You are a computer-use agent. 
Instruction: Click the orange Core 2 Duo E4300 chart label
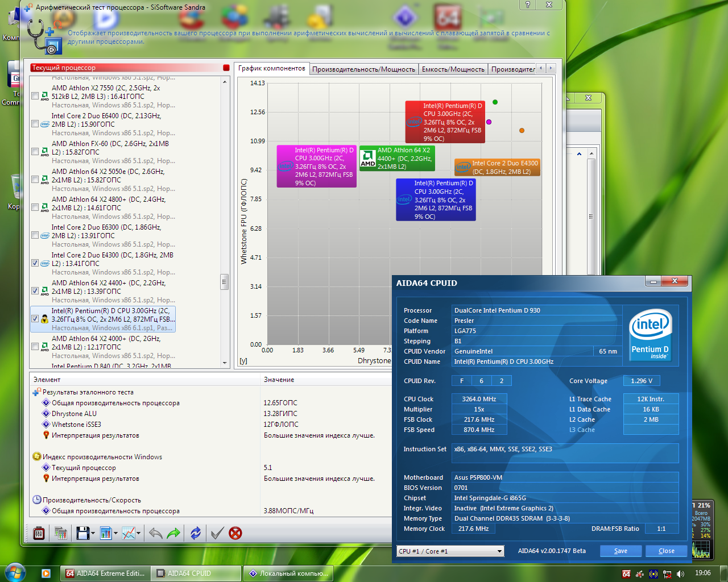(497, 167)
